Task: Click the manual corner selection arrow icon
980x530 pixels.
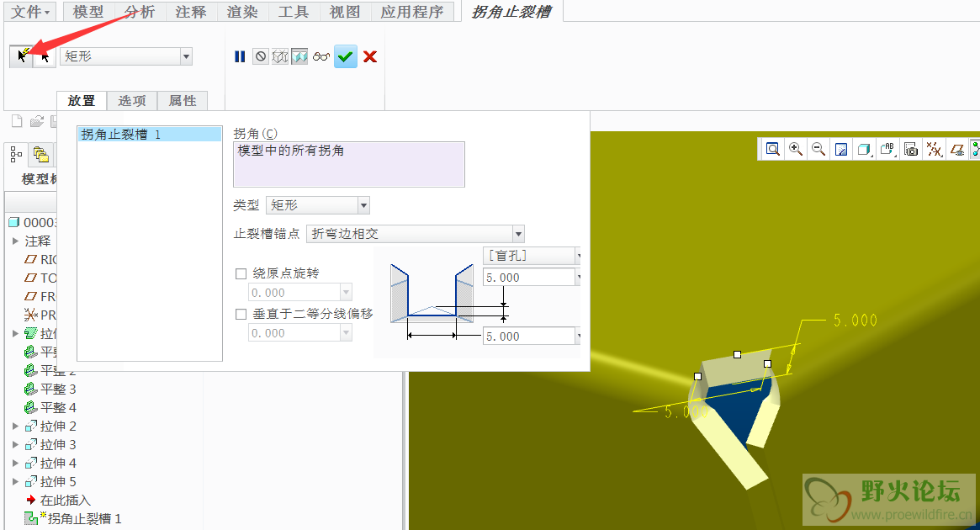Action: (x=45, y=56)
